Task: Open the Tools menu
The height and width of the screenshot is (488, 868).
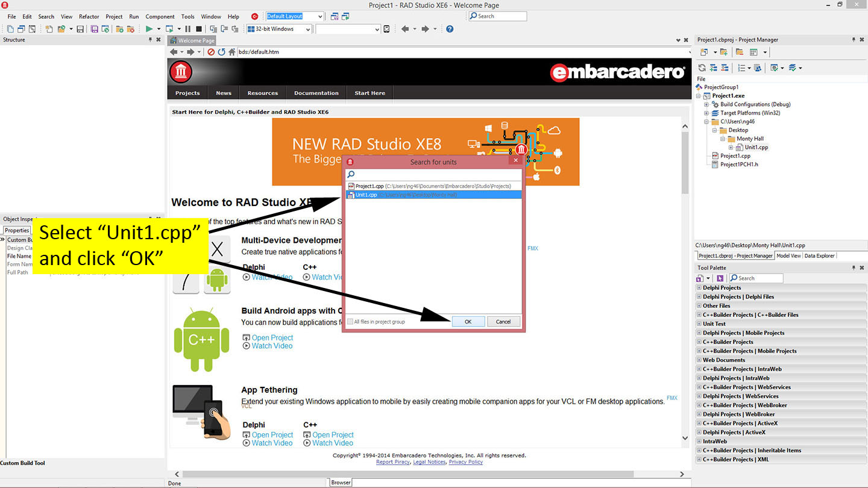Action: 188,16
